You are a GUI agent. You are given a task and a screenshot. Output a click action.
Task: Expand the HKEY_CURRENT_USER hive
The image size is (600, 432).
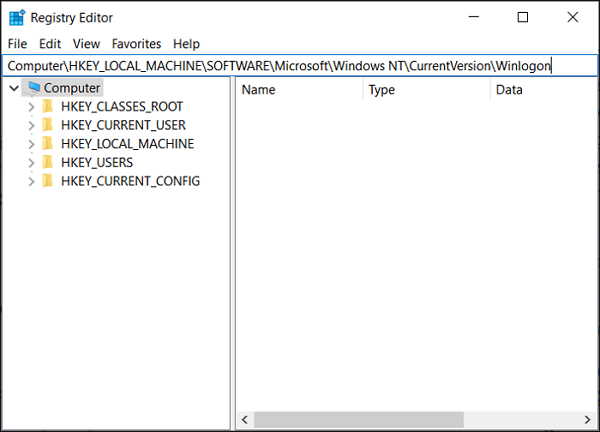(32, 125)
